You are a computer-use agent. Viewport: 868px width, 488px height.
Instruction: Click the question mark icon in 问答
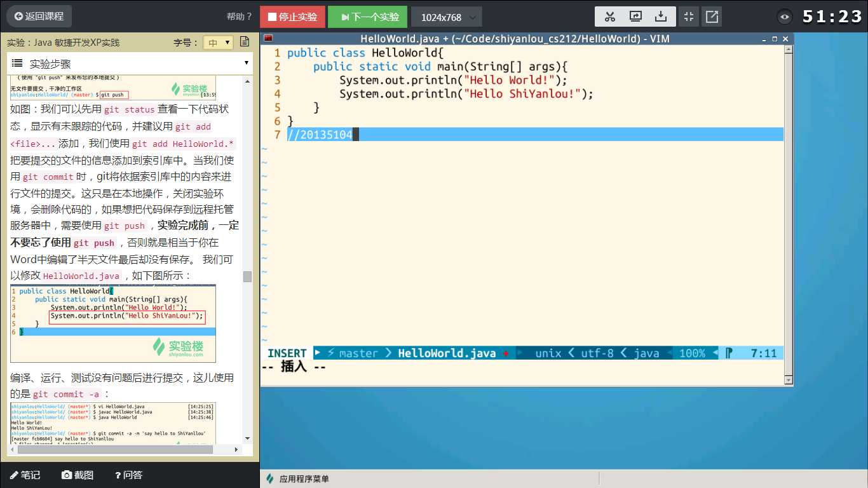click(x=118, y=475)
